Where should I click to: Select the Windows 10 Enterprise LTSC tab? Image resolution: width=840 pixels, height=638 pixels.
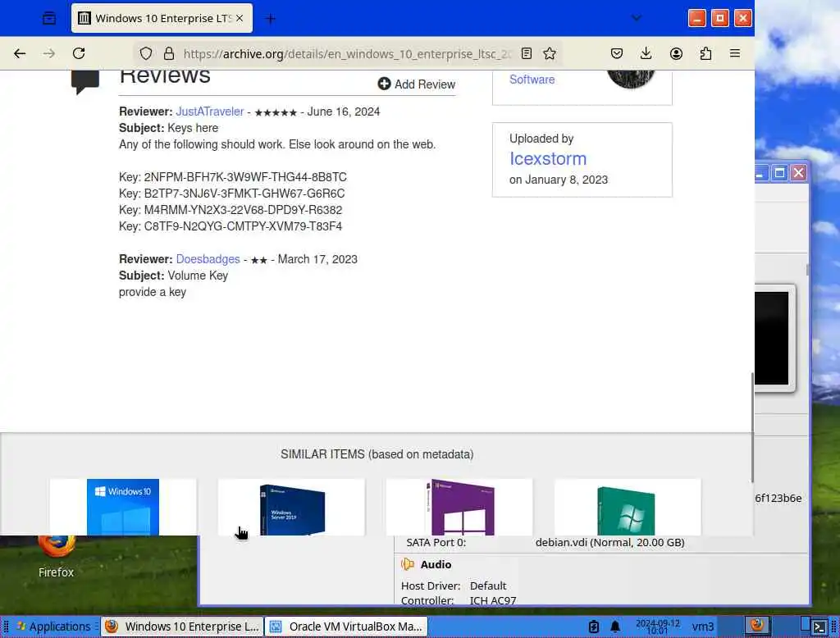(x=162, y=18)
